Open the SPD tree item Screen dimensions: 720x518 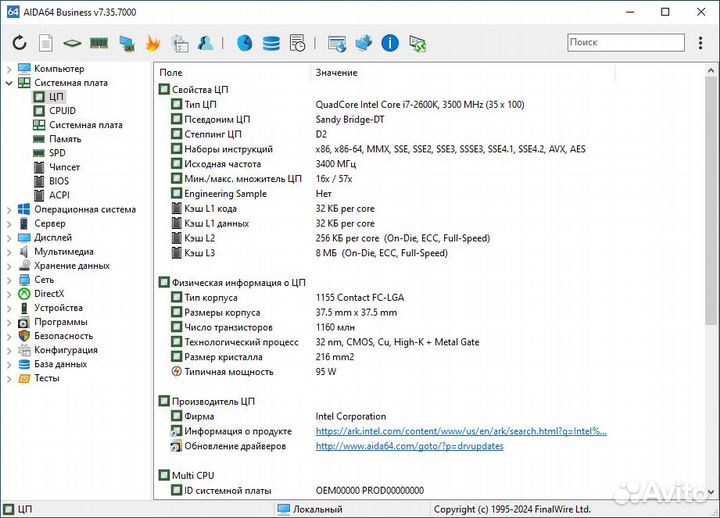pyautogui.click(x=50, y=153)
